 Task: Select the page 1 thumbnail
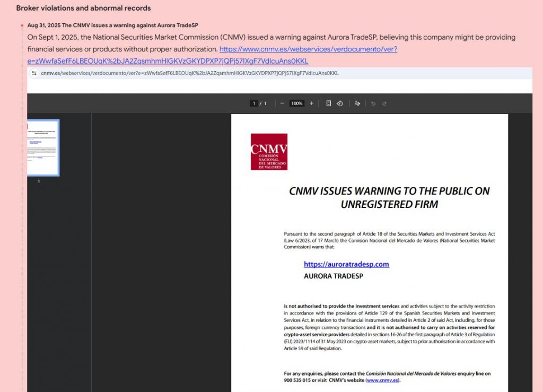(43, 147)
